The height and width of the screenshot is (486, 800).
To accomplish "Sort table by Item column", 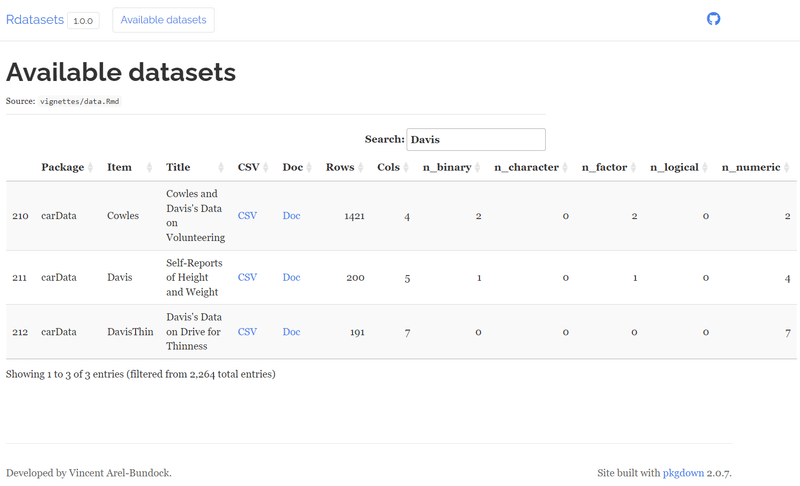I will click(x=119, y=167).
